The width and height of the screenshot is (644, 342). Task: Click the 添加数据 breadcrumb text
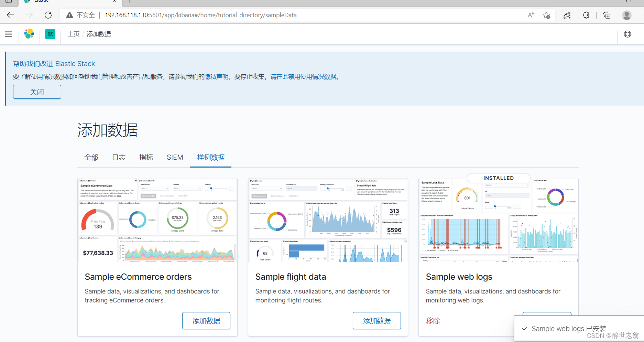[x=99, y=34]
